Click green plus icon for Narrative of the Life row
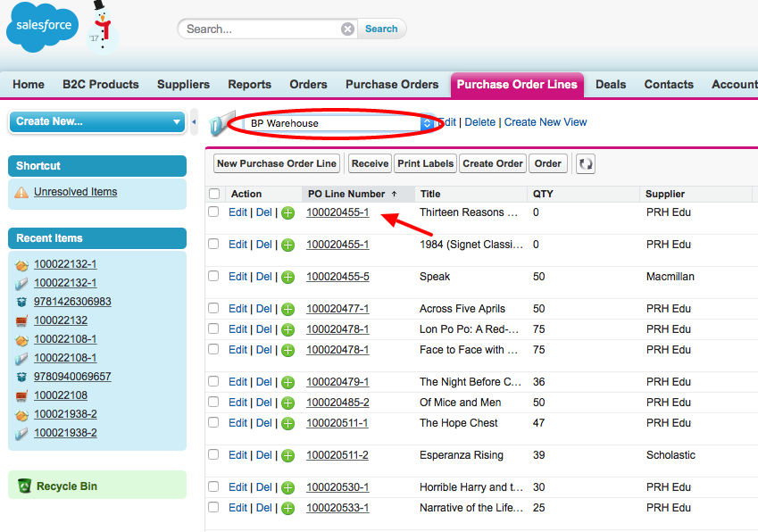This screenshot has width=758, height=532. [288, 508]
